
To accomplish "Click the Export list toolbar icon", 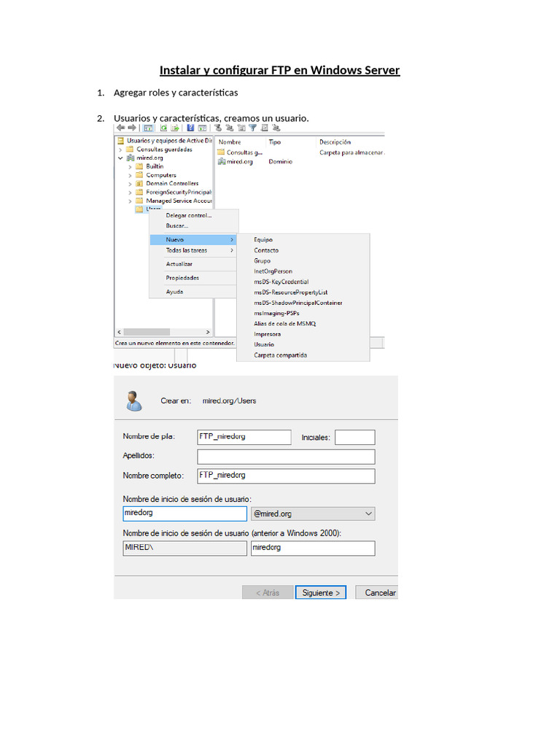I will (175, 128).
